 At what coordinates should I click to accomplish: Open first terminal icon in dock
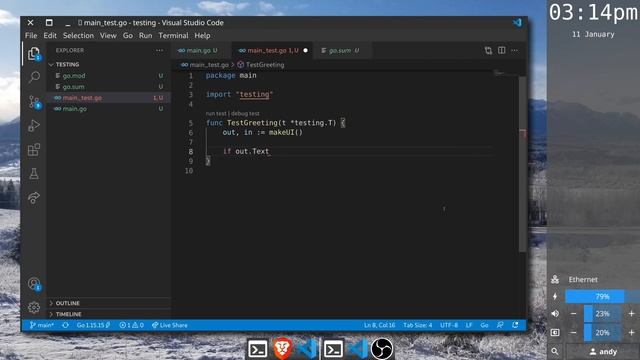coord(258,349)
